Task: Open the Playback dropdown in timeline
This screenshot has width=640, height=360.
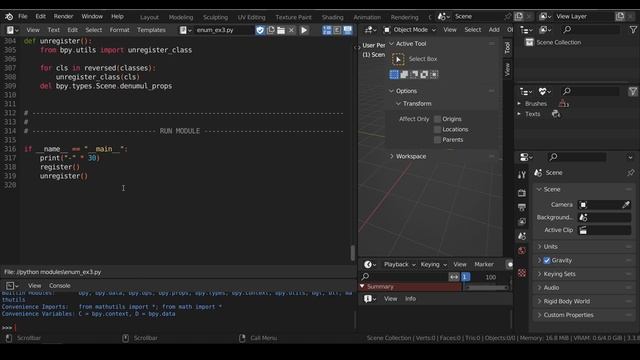Action: (x=399, y=264)
